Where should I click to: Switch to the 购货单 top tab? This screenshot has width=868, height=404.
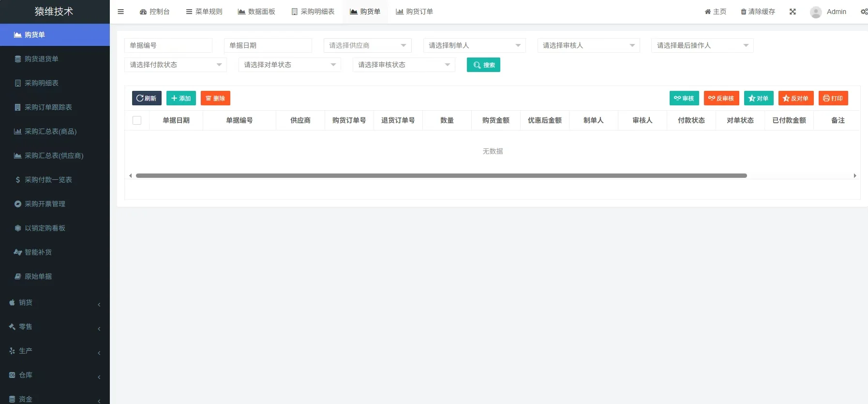[x=365, y=12]
